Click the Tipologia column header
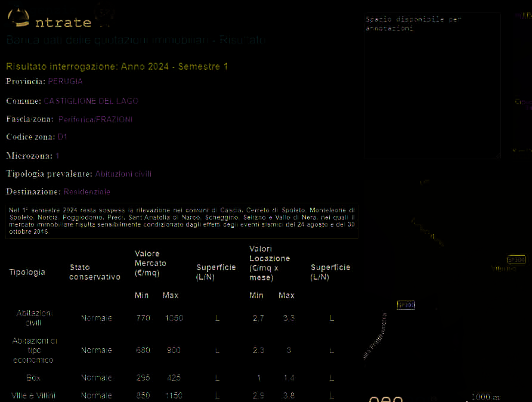The image size is (532, 402). click(27, 272)
